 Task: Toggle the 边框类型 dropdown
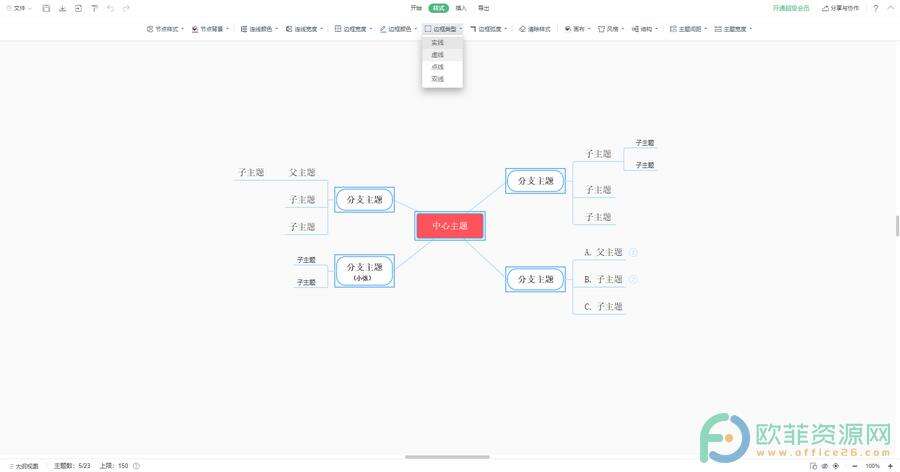(443, 29)
